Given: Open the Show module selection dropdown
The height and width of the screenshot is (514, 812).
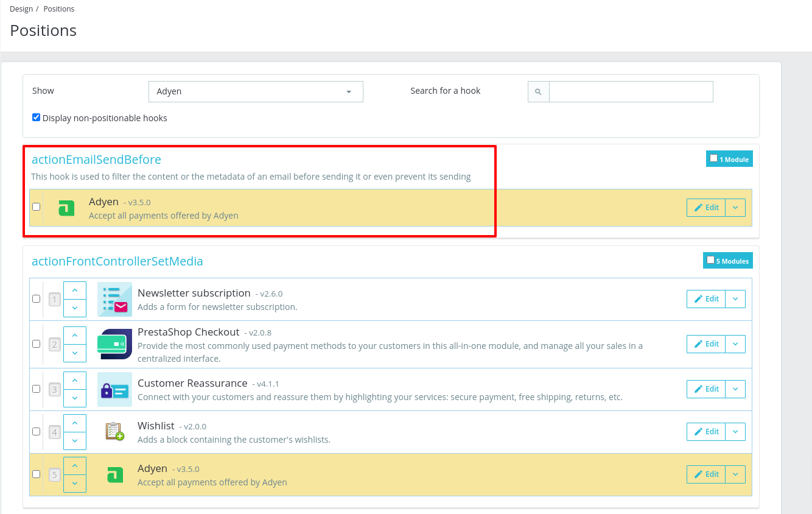Looking at the screenshot, I should tap(255, 91).
